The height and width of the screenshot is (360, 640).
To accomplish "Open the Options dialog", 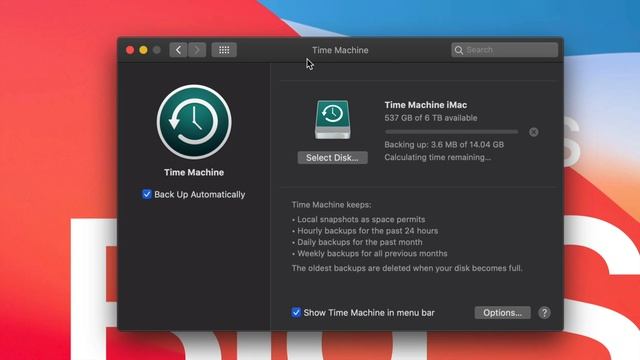I will (502, 313).
